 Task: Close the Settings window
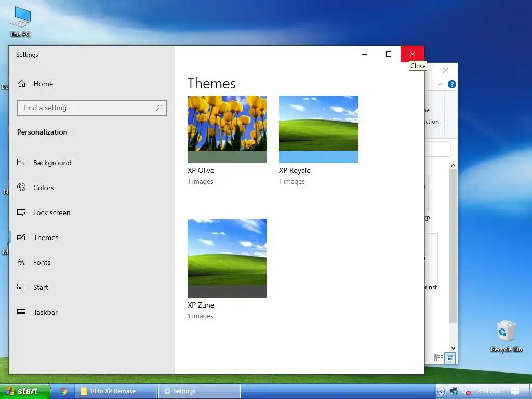pos(412,54)
